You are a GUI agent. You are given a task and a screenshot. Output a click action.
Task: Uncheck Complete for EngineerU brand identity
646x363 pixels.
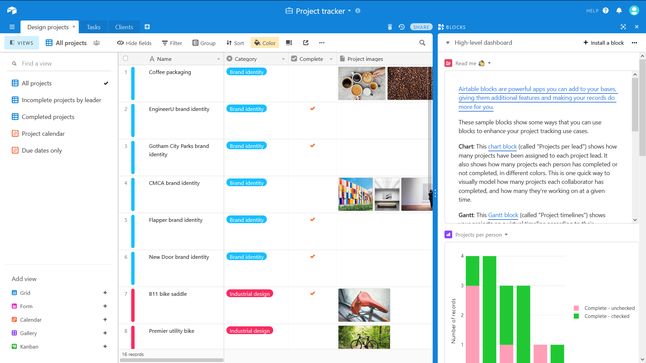[312, 109]
